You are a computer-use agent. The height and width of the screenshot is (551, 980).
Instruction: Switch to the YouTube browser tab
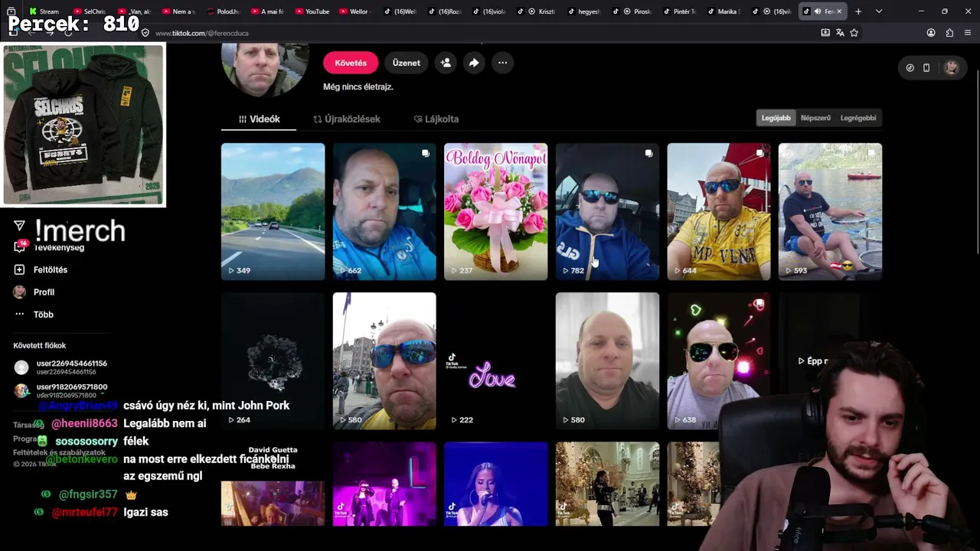point(313,11)
